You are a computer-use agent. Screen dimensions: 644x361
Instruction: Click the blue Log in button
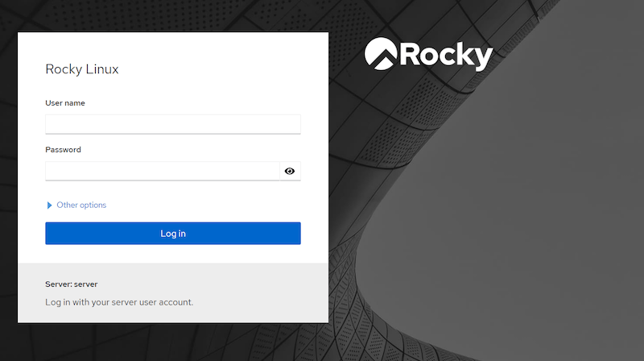tap(173, 234)
